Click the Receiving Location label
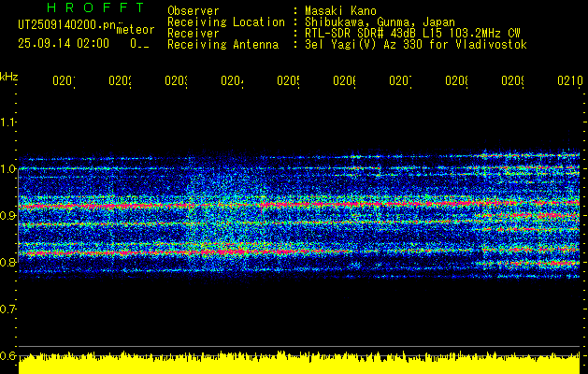This screenshot has height=374, width=588. [x=226, y=22]
